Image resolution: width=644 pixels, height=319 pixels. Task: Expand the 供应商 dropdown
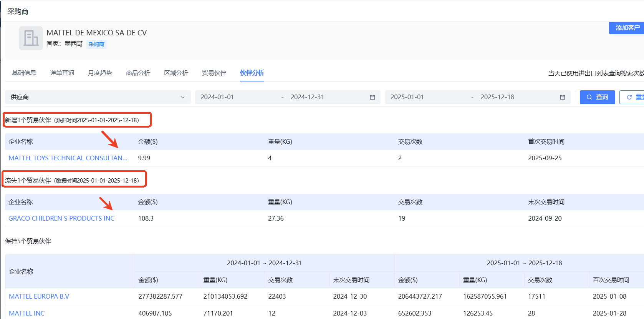point(98,97)
